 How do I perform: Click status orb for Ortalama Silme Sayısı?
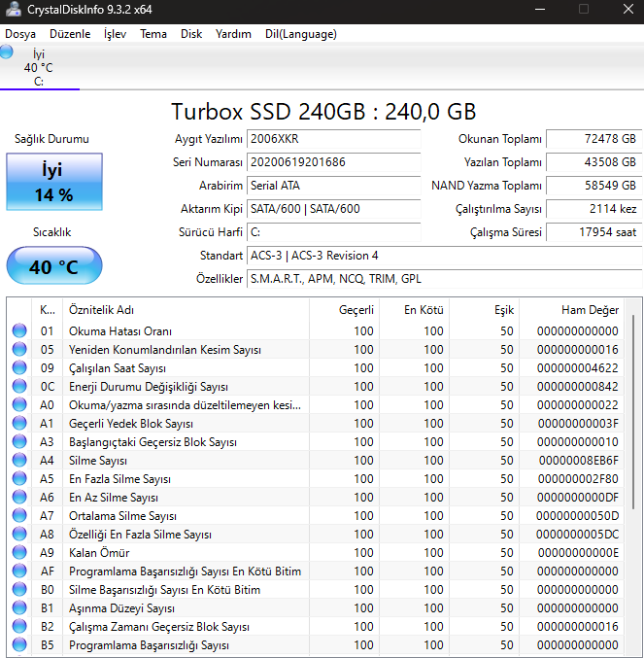[x=19, y=516]
